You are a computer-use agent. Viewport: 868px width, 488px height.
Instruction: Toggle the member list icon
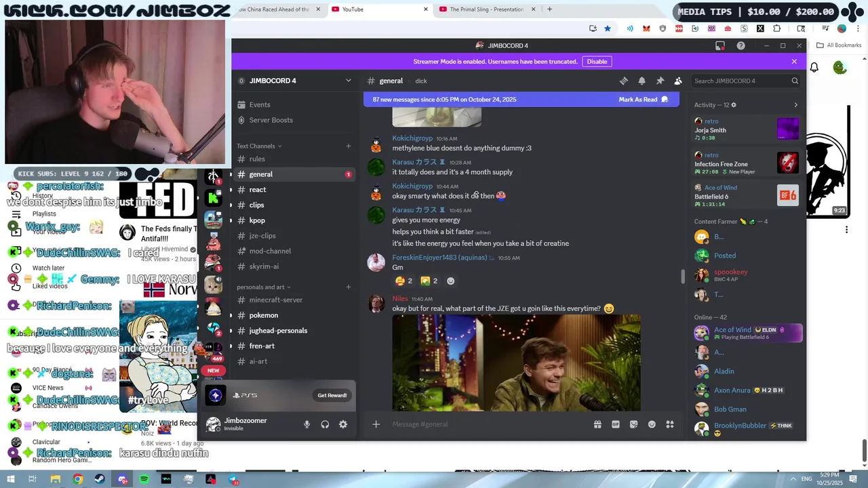tap(678, 81)
